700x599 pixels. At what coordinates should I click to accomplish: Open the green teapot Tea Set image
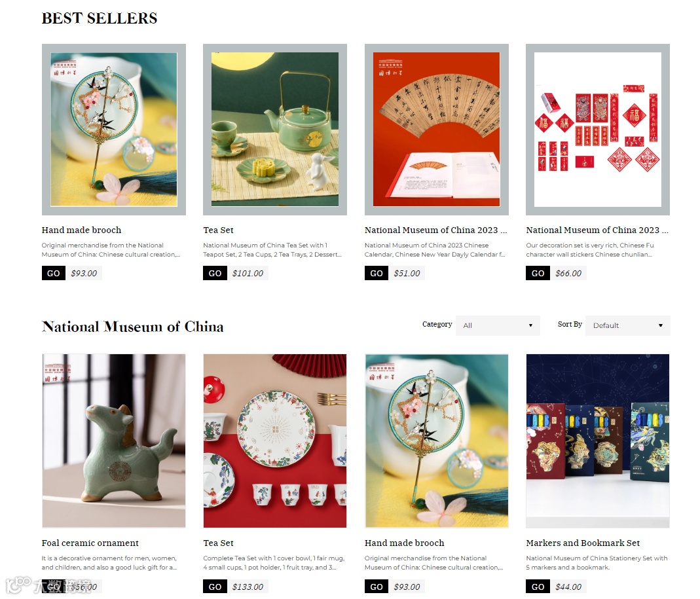(275, 130)
